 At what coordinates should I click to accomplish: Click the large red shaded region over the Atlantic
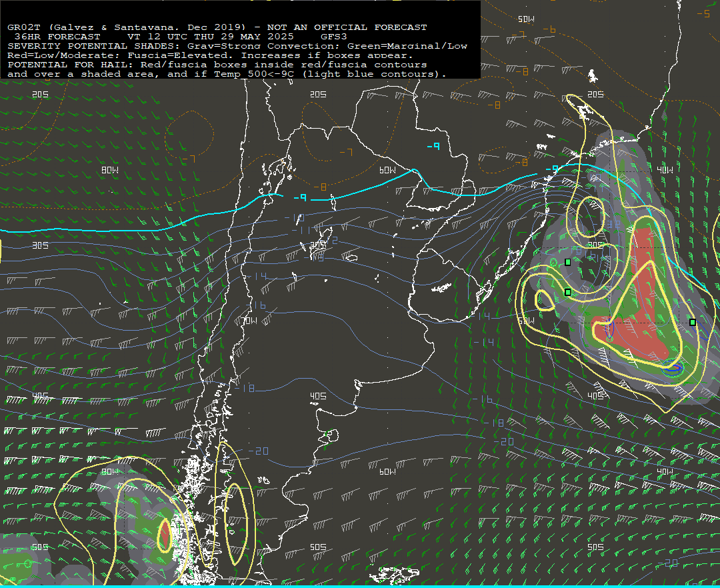pyautogui.click(x=639, y=303)
